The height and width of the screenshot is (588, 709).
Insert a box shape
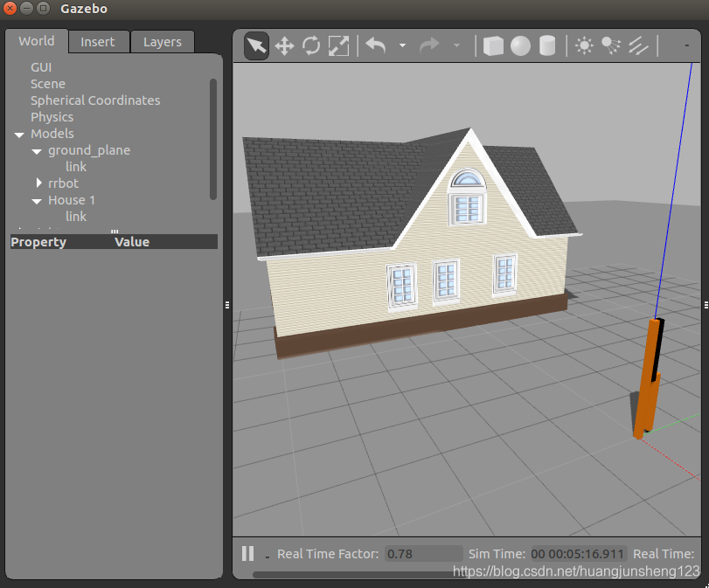tap(493, 46)
